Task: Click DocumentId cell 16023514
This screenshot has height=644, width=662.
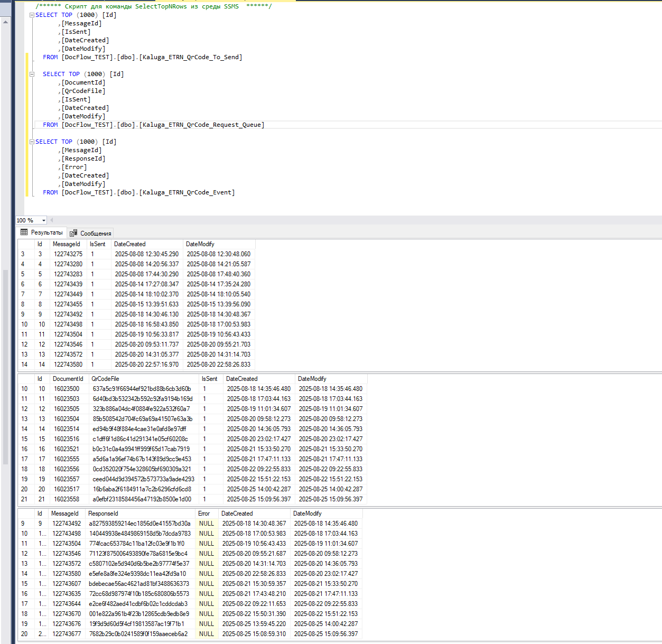Action: tap(69, 429)
